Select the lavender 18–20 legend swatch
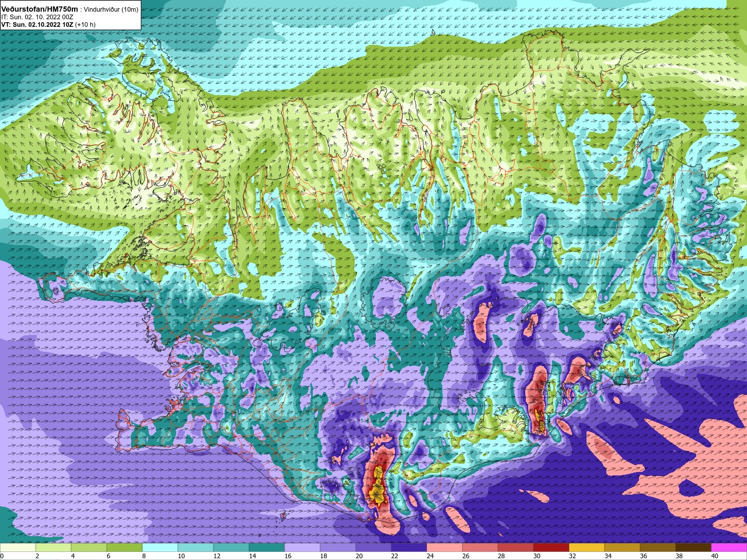747x560 pixels. pos(338,548)
